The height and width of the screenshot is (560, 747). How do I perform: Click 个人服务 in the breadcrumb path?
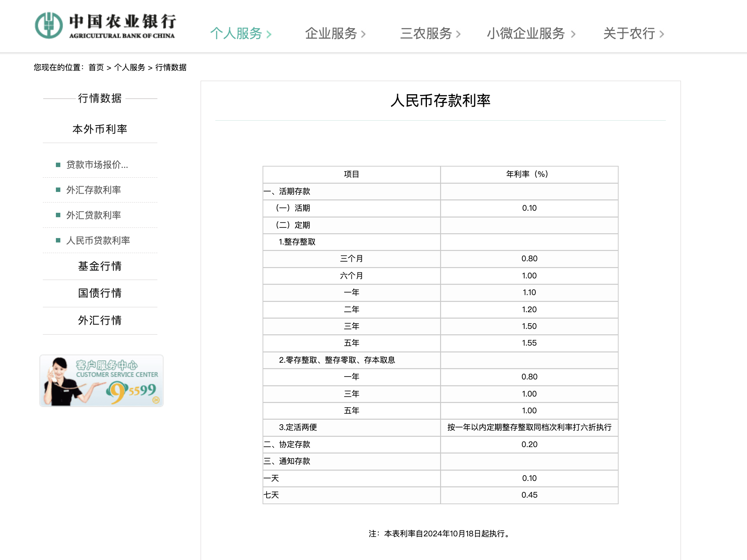click(x=130, y=67)
